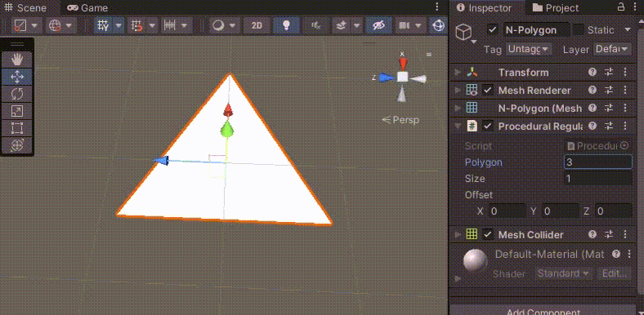Viewport: 644px width, 315px height.
Task: Click the Size value field
Action: [598, 179]
